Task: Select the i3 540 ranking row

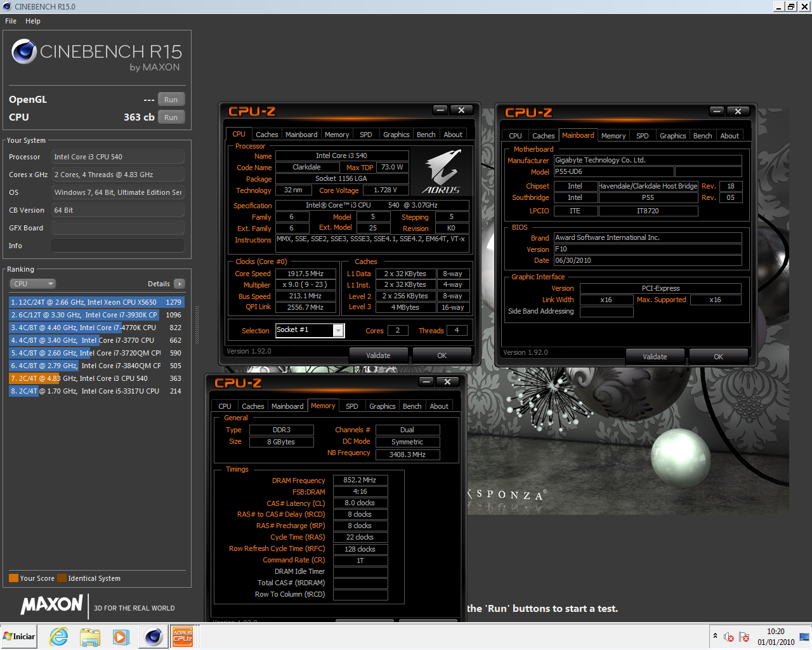Action: tap(96, 378)
